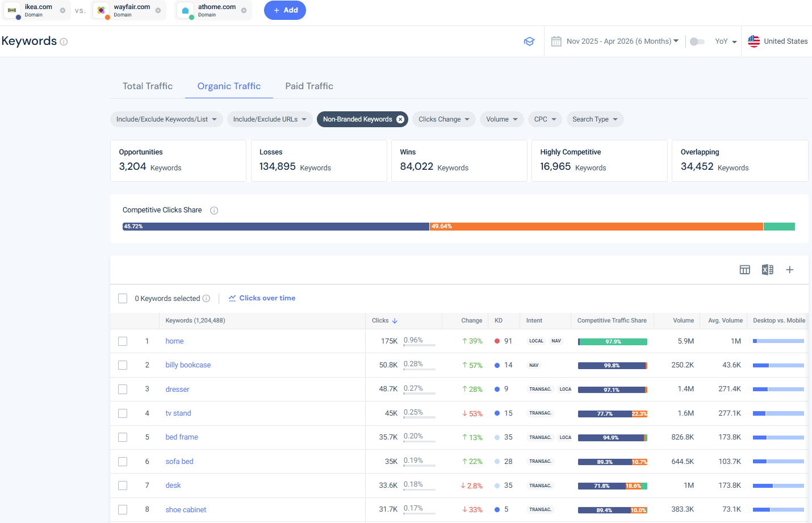Select the Highly Competitive card
This screenshot has height=523, width=812.
[599, 161]
